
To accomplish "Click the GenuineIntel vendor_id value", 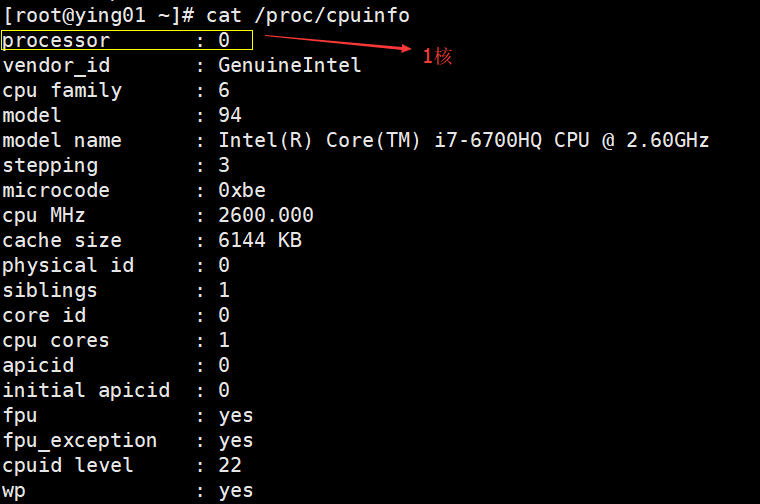I will [289, 65].
